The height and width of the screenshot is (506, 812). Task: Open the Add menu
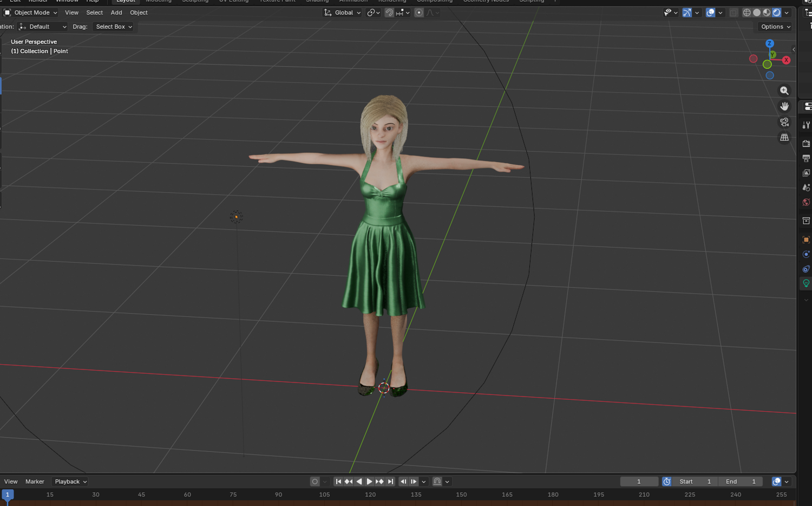116,12
